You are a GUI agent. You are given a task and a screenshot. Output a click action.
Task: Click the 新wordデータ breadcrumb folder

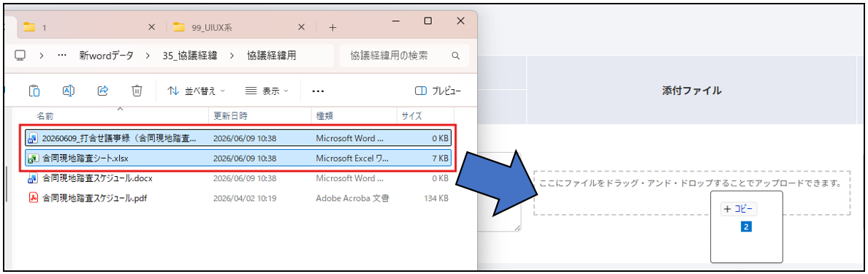click(x=106, y=56)
